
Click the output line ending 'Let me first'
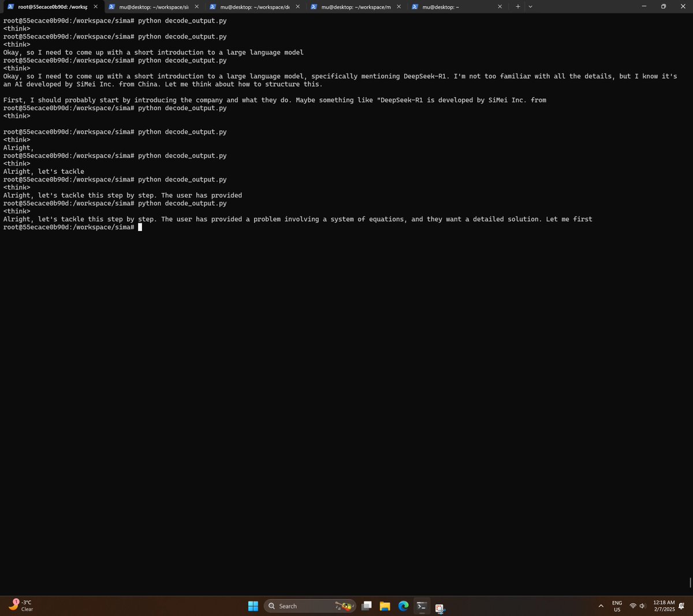(x=298, y=219)
